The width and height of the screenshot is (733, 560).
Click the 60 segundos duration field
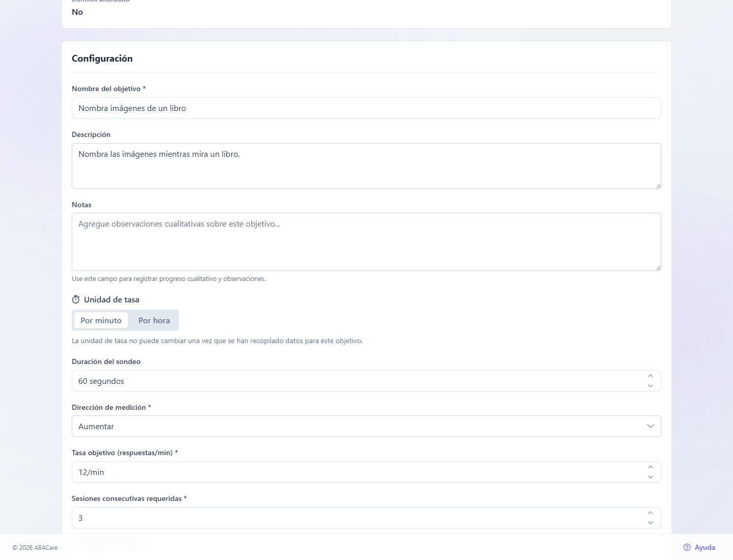tap(366, 381)
